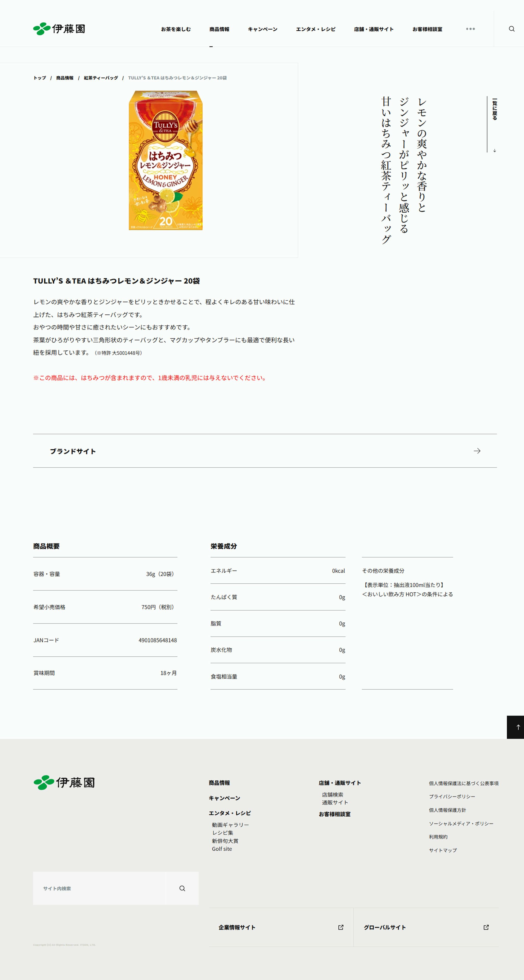Open the three-dots more menu
Viewport: 524px width, 980px height.
click(x=470, y=29)
